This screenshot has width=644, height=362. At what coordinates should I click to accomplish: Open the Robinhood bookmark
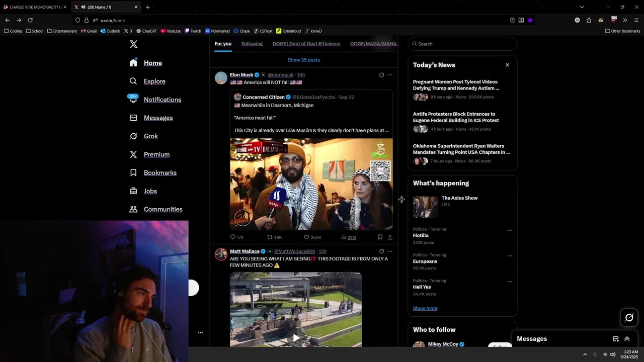(x=288, y=31)
